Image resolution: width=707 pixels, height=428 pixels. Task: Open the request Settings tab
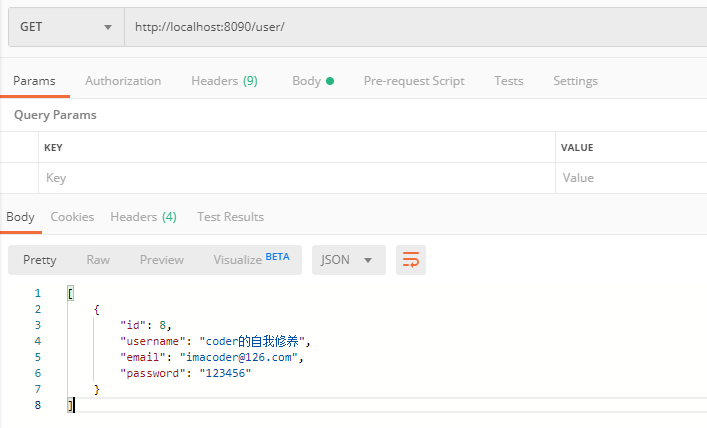[x=575, y=81]
